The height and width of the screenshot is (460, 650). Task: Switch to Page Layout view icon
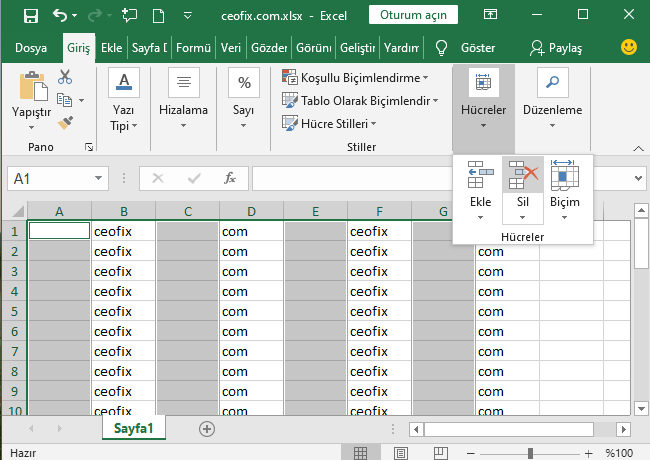400,453
